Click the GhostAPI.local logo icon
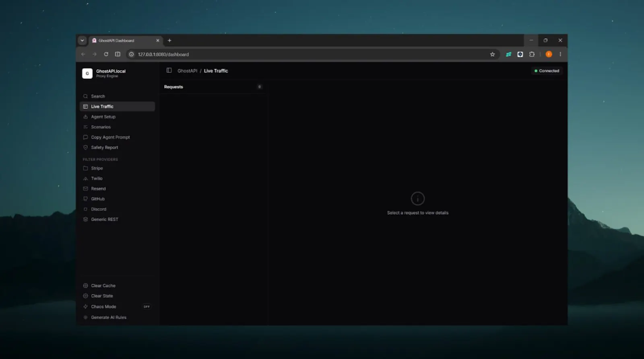This screenshot has height=359, width=644. (87, 73)
